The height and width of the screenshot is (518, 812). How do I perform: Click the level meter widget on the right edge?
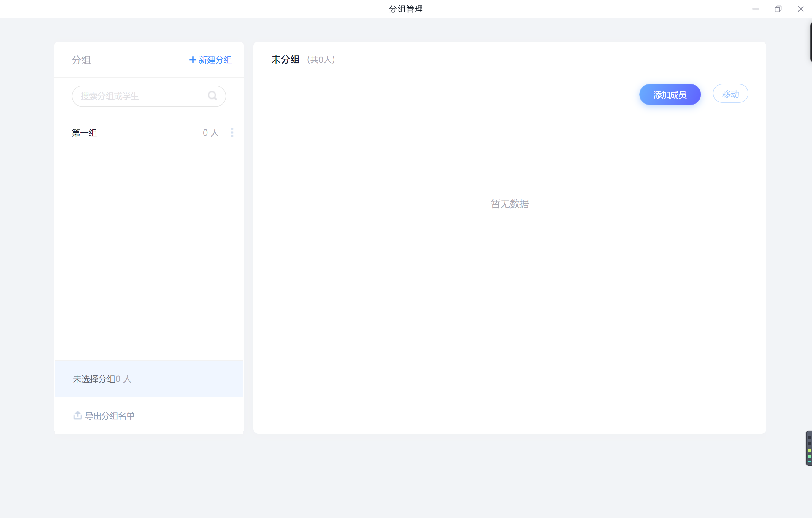[809, 448]
